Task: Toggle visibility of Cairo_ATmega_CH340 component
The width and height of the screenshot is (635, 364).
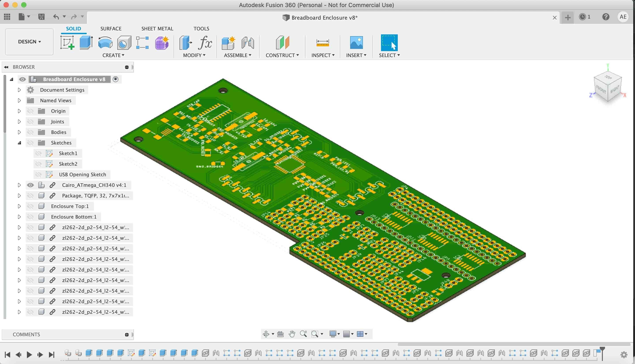Action: [x=30, y=185]
